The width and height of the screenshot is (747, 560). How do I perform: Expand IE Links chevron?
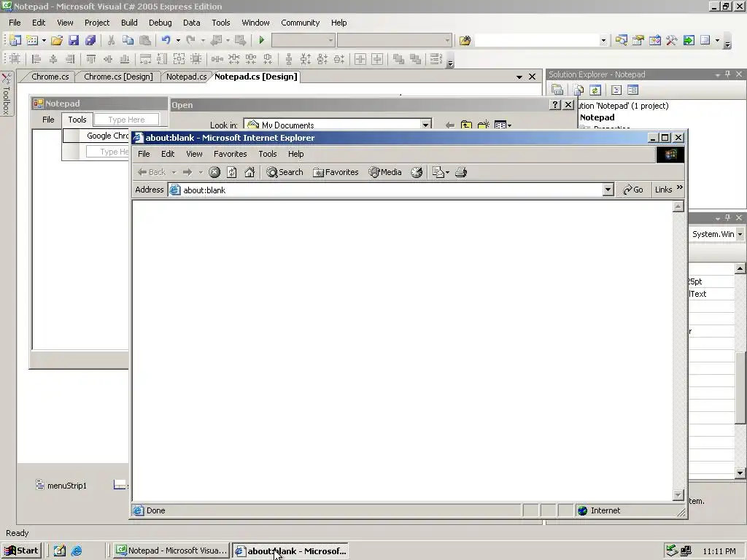[680, 187]
